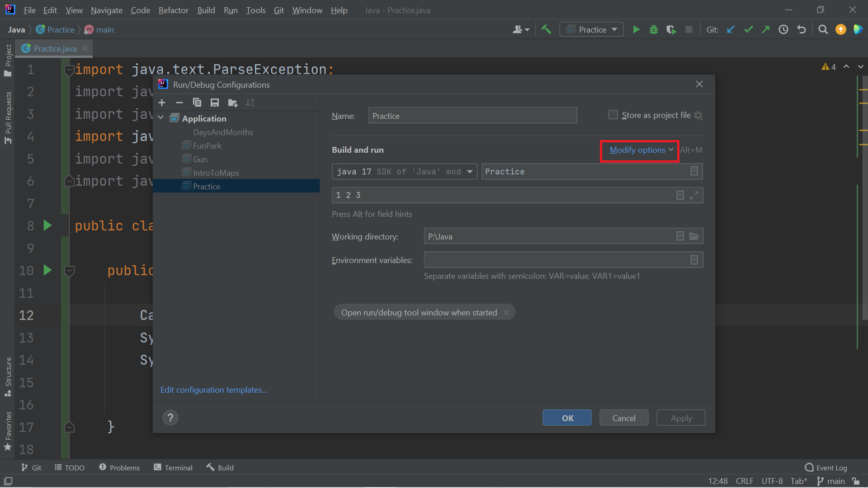Open Git show history clock icon
This screenshot has height=488, width=868.
(783, 30)
